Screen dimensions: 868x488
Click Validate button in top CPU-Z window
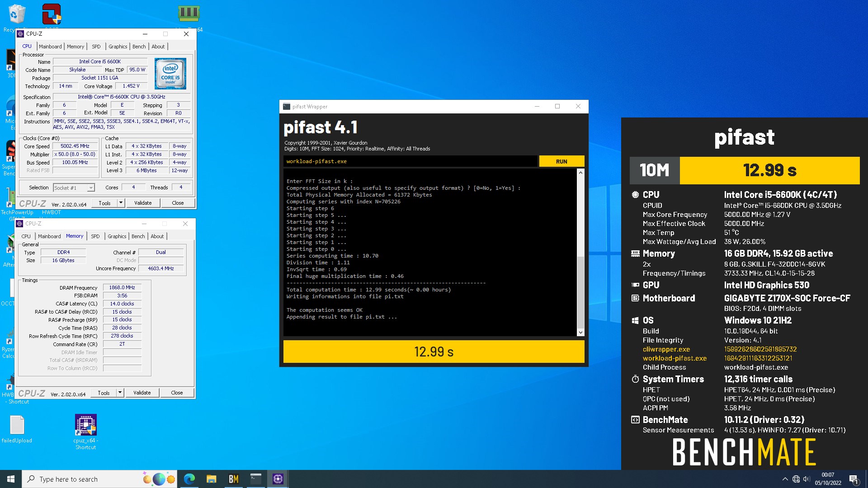[x=143, y=203]
